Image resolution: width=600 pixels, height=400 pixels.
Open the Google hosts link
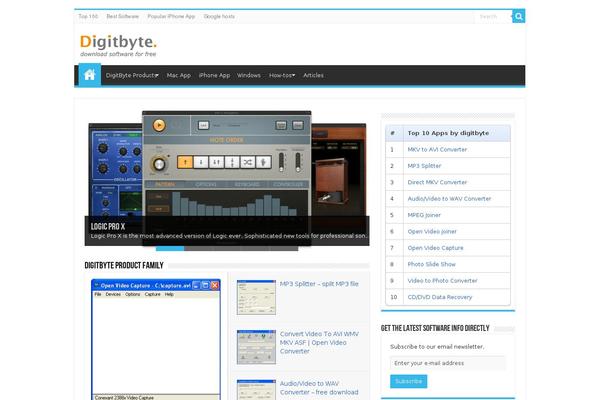(219, 16)
